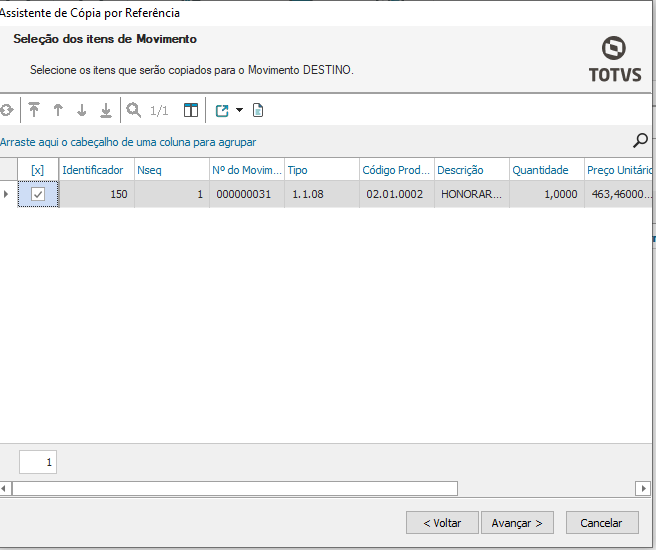Jump to last record arrow icon
This screenshot has height=550, width=656.
106,110
